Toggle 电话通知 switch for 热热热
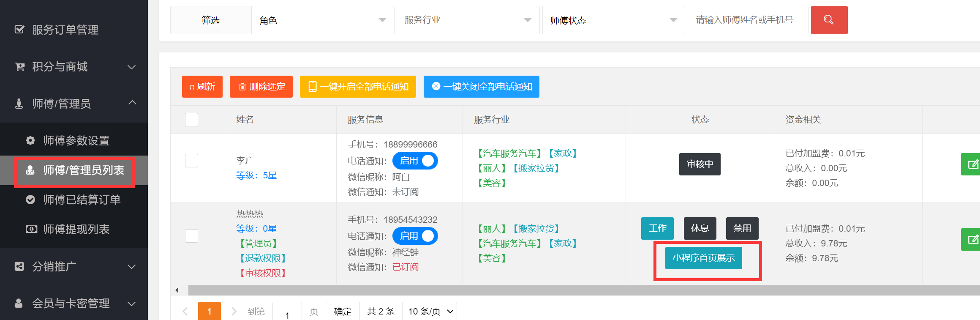This screenshot has width=980, height=320. [415, 236]
